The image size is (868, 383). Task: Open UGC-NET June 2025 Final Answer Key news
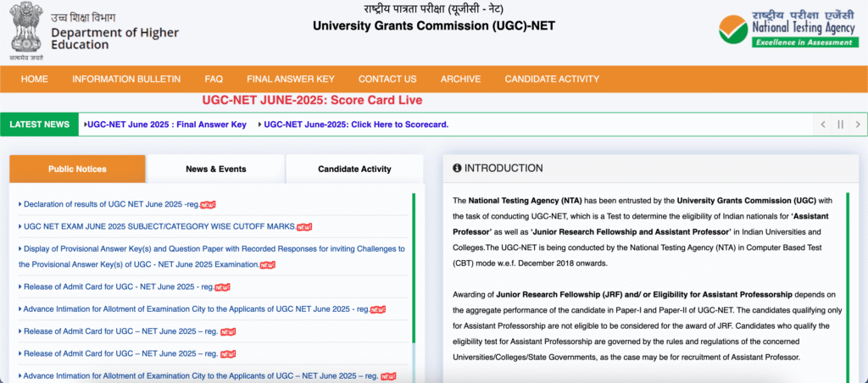(x=167, y=125)
